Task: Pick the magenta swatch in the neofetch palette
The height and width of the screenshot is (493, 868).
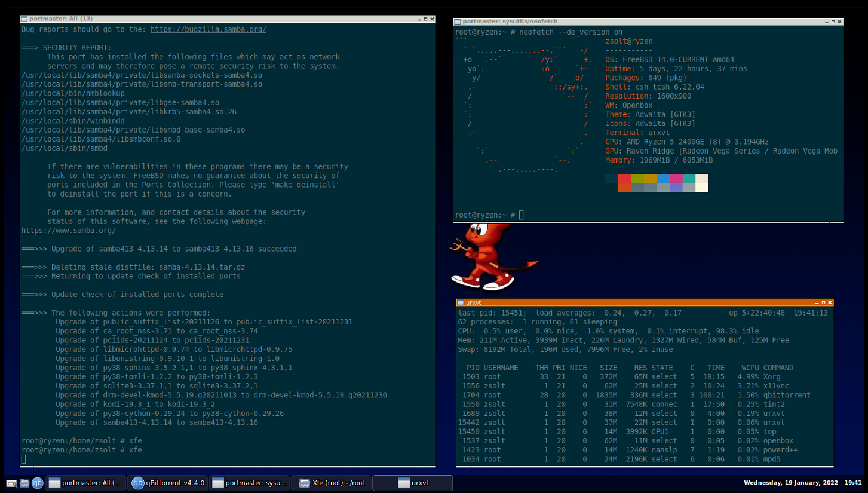Action: (x=676, y=179)
